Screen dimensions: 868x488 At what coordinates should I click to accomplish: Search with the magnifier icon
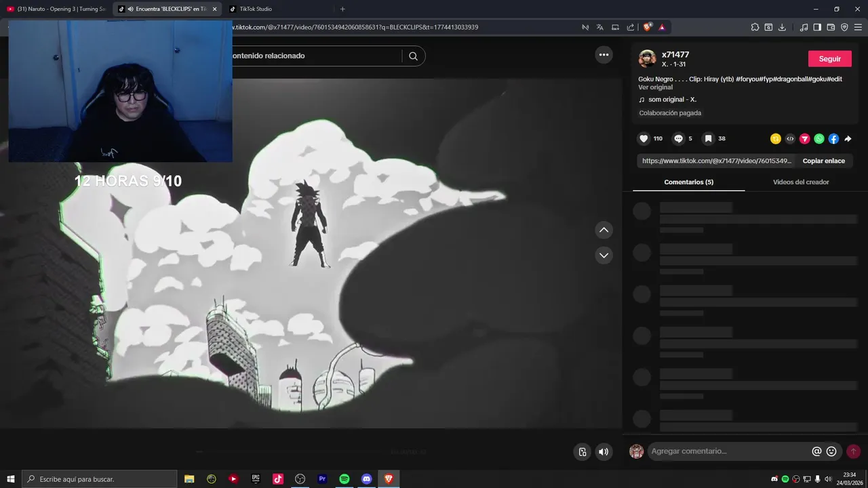[413, 56]
